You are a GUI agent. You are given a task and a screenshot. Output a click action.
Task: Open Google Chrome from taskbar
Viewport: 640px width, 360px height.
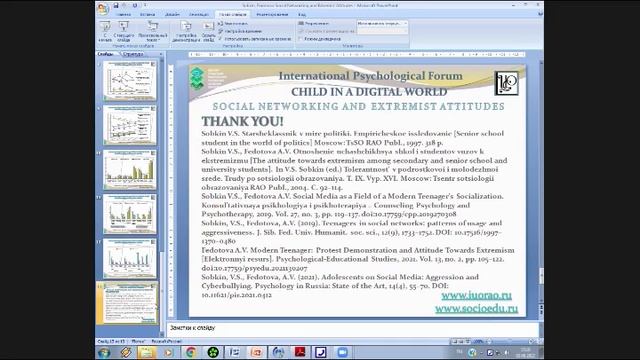click(x=190, y=352)
